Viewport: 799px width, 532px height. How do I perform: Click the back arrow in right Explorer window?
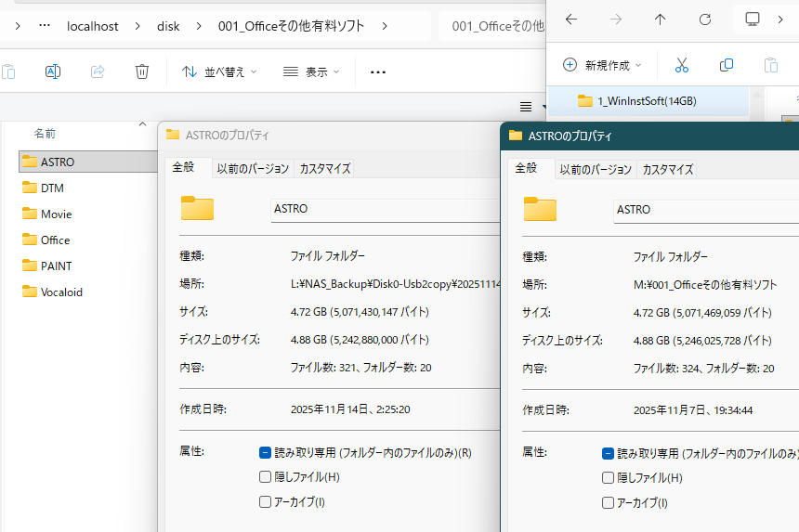(x=571, y=19)
